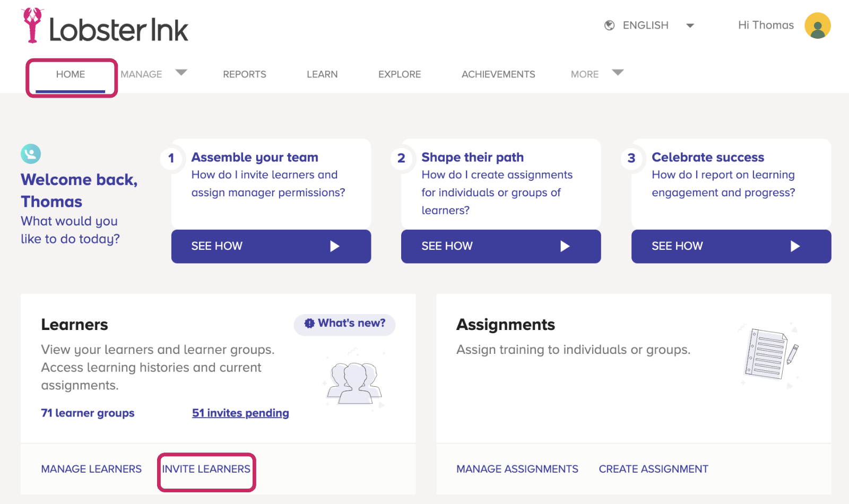Click INVITE LEARNERS
Screen dimensions: 849x504
click(x=206, y=469)
